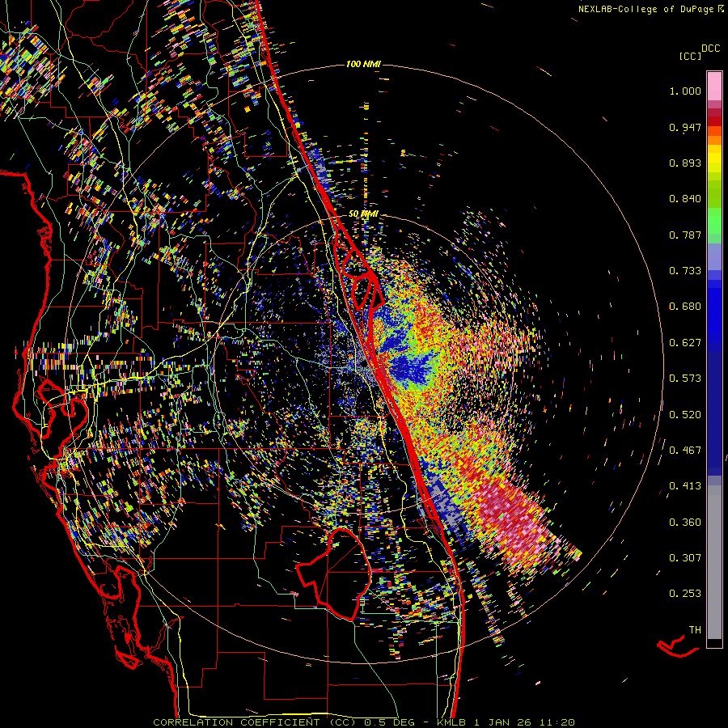Select the 50 NMI range ring label

(363, 214)
